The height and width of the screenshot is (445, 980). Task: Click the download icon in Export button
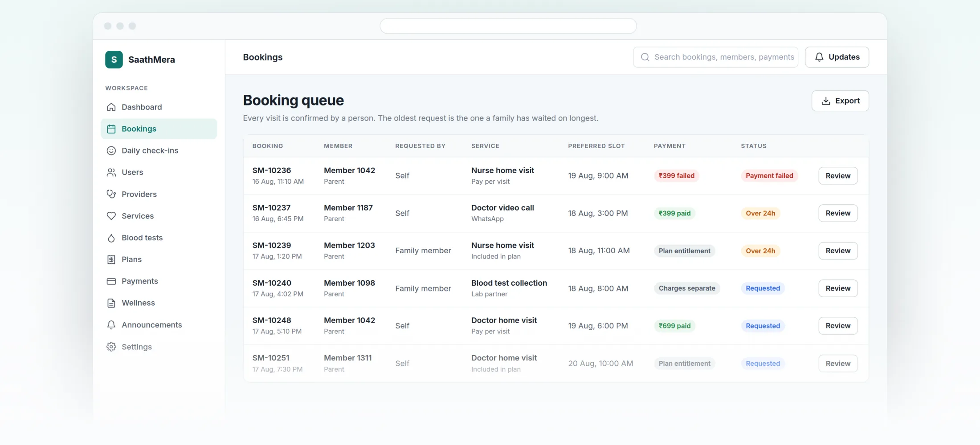pos(826,101)
